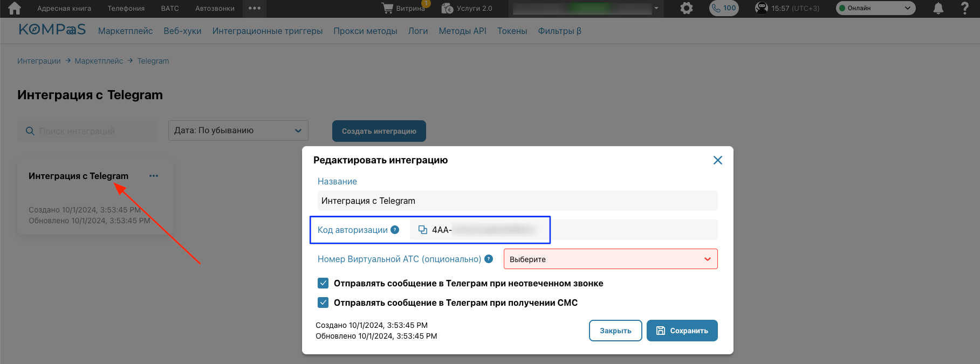Open the Дата: По убыванию sort dropdown

pos(238,131)
